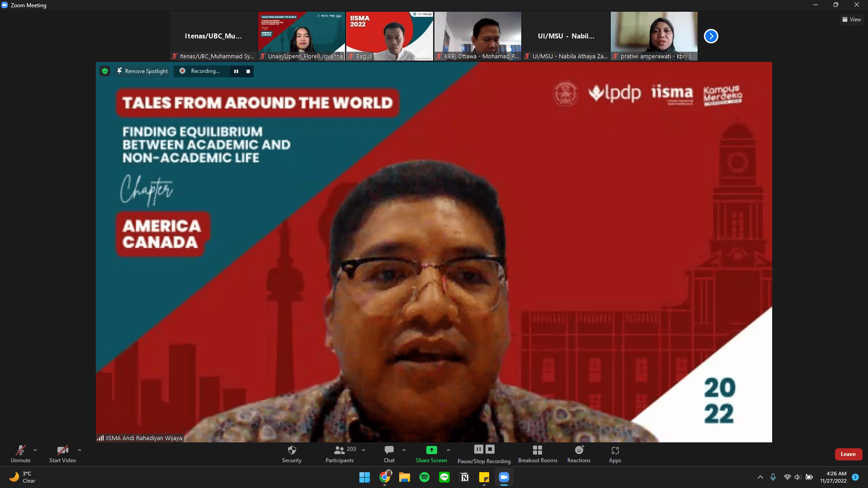The image size is (868, 488).
Task: Open the View menu
Action: pyautogui.click(x=852, y=19)
